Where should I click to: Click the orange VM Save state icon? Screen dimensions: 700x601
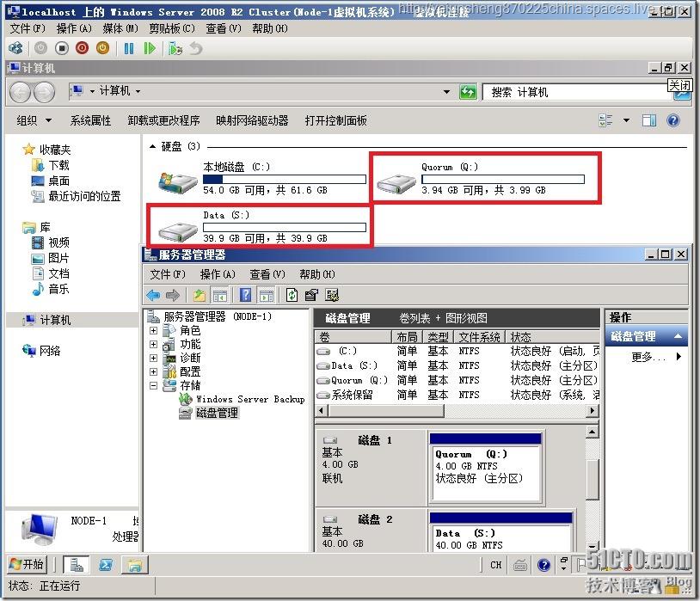[102, 48]
